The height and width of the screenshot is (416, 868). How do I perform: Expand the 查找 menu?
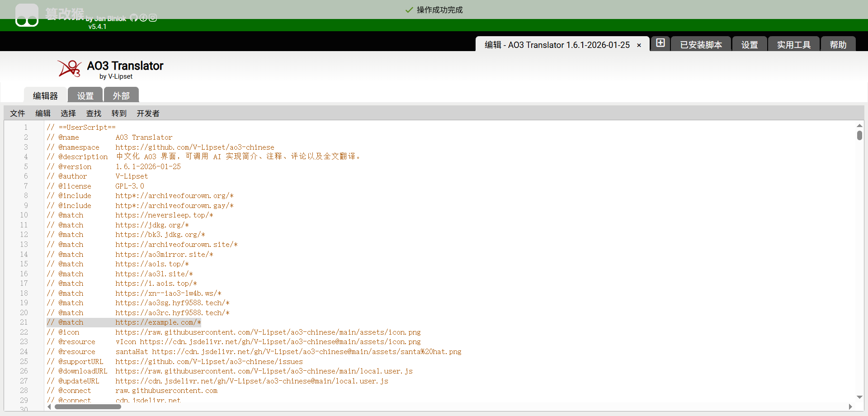[94, 113]
